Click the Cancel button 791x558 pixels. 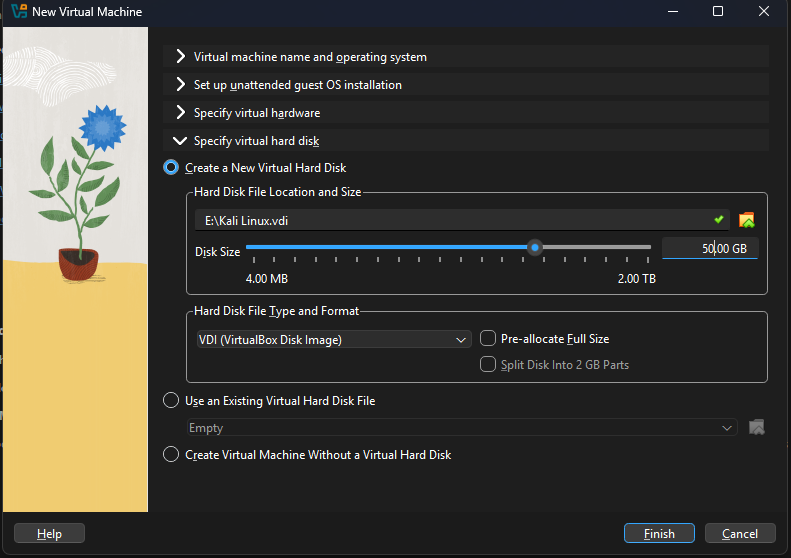[740, 534]
